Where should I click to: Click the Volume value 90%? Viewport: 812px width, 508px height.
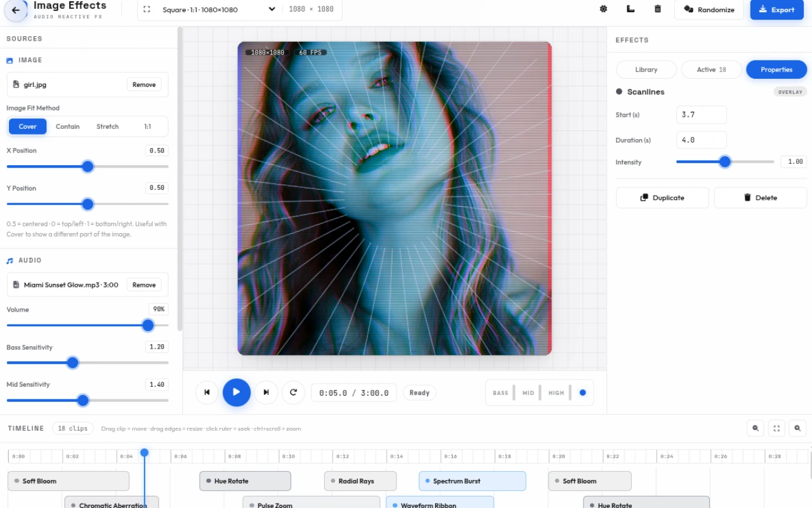coord(159,309)
